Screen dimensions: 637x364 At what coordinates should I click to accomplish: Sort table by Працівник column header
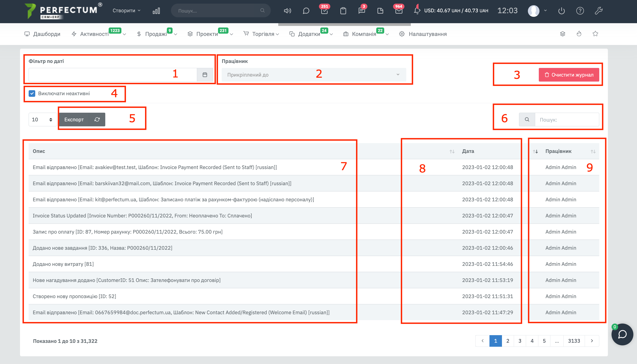[x=558, y=151]
